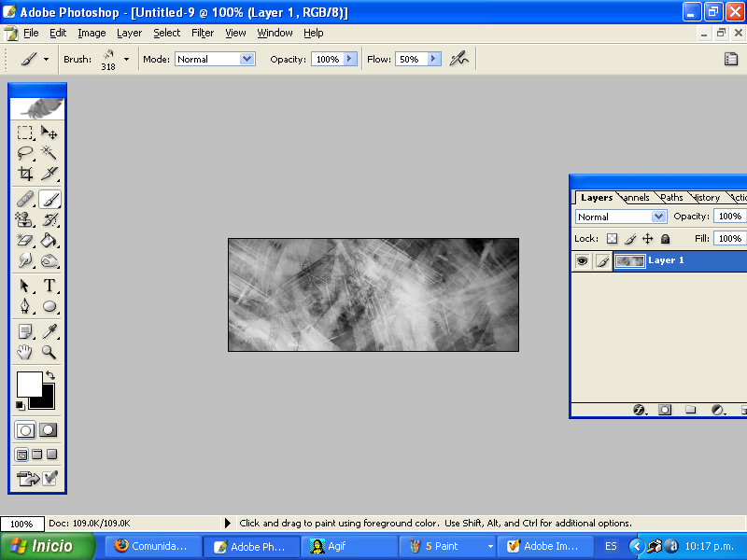Select the Ellipse shape tool
This screenshot has height=560, width=747.
tap(49, 306)
